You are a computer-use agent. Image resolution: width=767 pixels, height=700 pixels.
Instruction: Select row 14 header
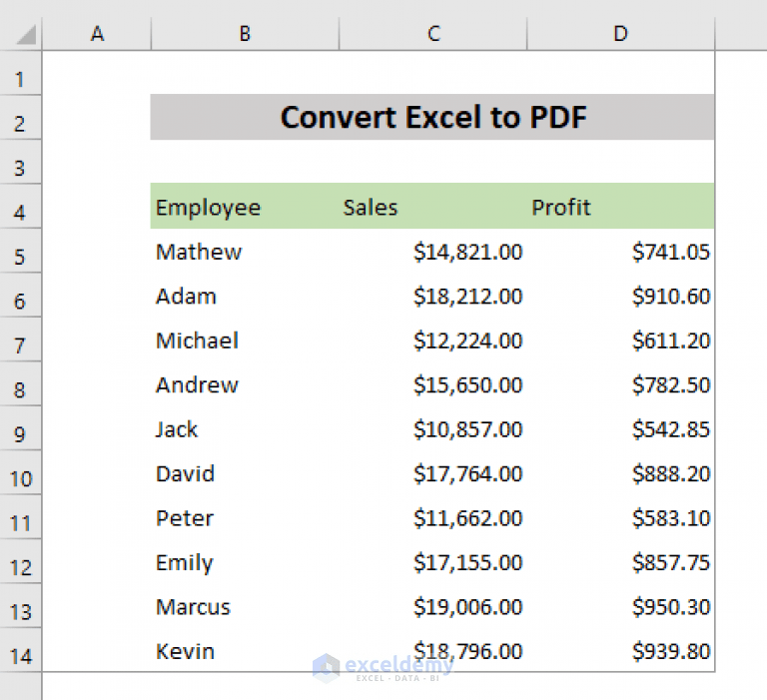click(x=21, y=650)
